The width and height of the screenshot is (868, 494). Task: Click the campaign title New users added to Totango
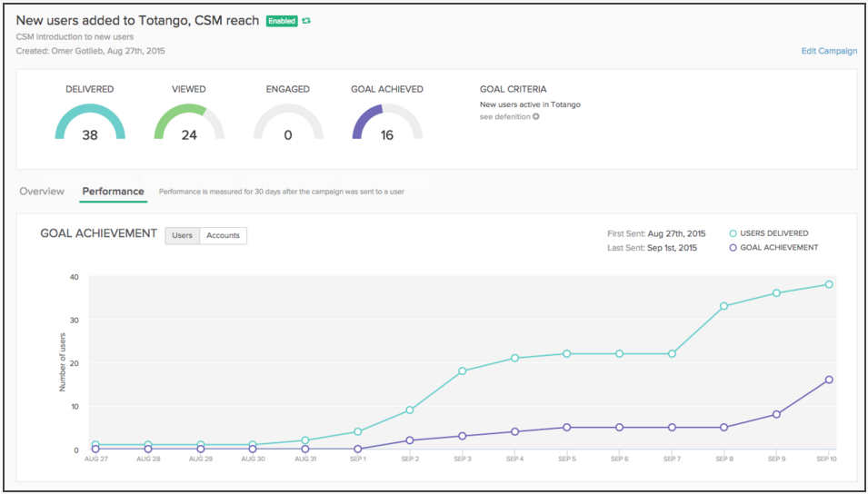click(137, 21)
